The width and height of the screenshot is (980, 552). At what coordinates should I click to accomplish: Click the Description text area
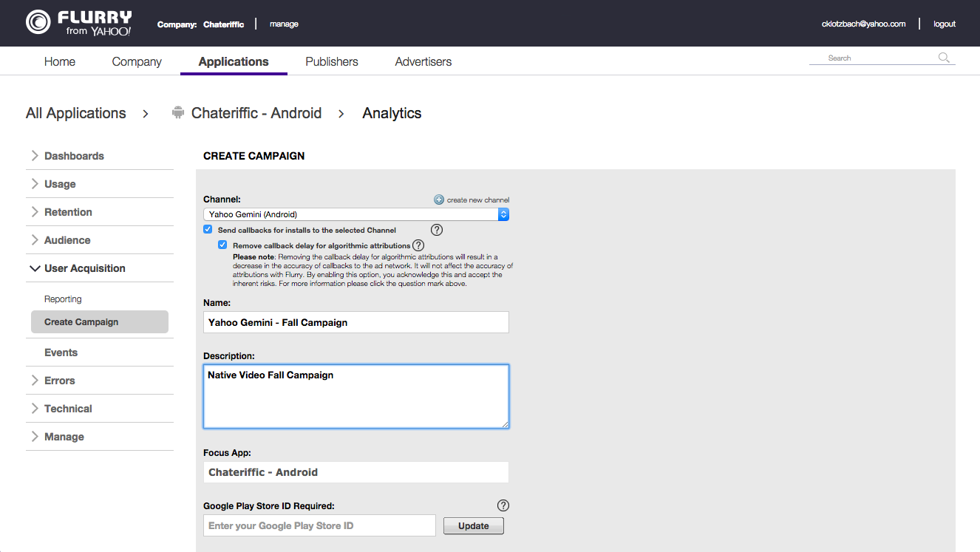pyautogui.click(x=356, y=396)
